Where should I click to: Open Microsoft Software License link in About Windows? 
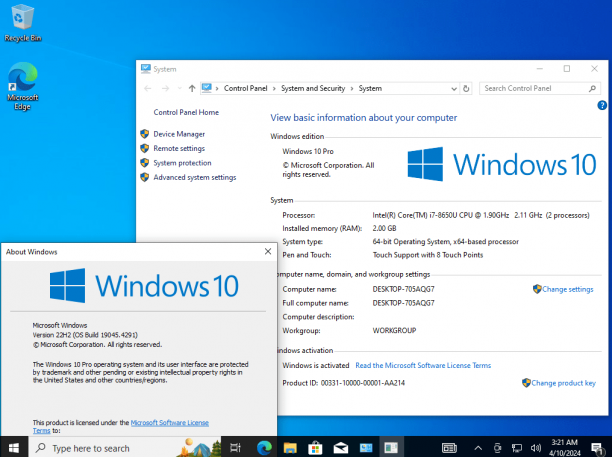pos(169,423)
